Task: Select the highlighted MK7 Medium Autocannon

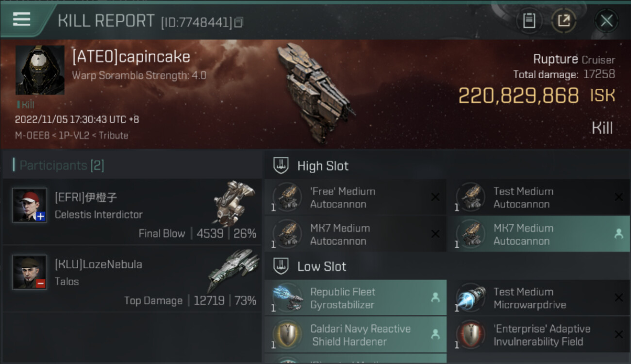Action: click(x=539, y=234)
